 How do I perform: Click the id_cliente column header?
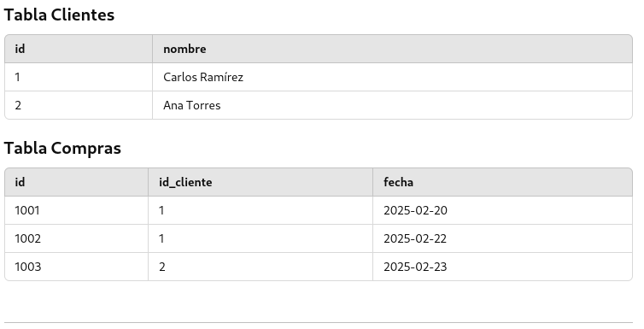click(261, 182)
